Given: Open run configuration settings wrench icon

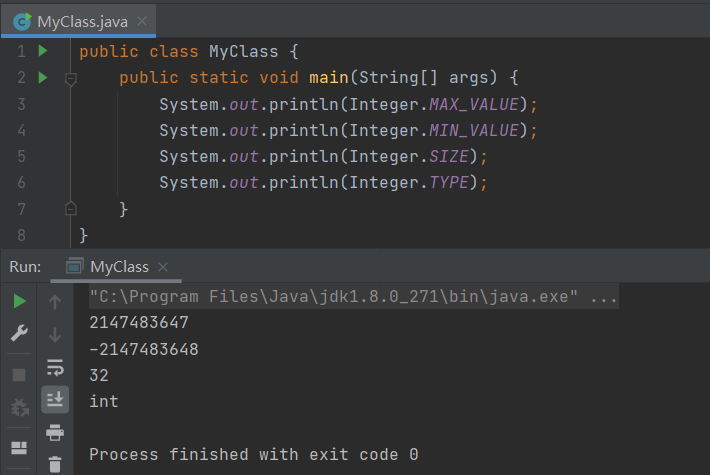Looking at the screenshot, I should [19, 333].
